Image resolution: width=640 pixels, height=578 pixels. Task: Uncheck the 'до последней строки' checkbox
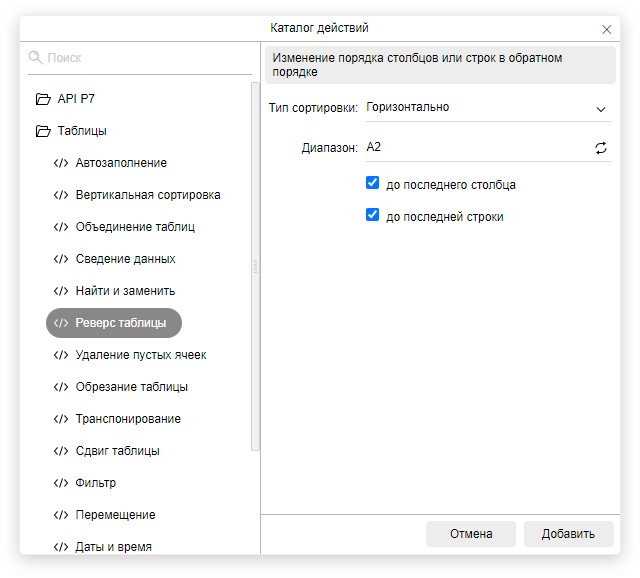point(373,215)
